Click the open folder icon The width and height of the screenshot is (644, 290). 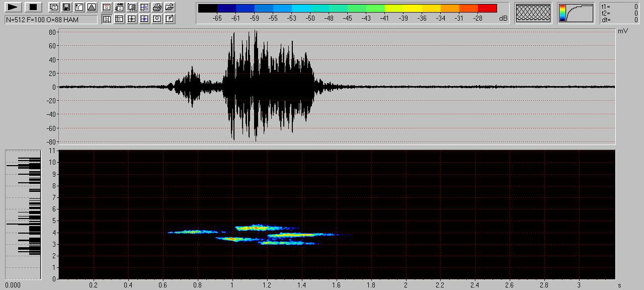[170, 7]
